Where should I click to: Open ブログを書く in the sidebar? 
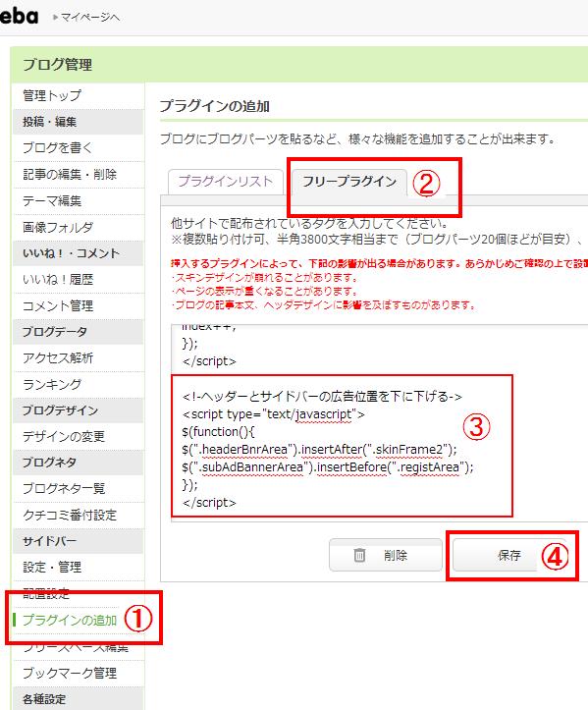pyautogui.click(x=58, y=147)
